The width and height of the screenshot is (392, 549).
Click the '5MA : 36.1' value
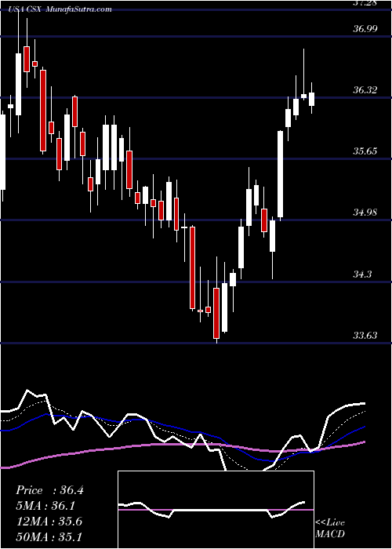click(45, 506)
